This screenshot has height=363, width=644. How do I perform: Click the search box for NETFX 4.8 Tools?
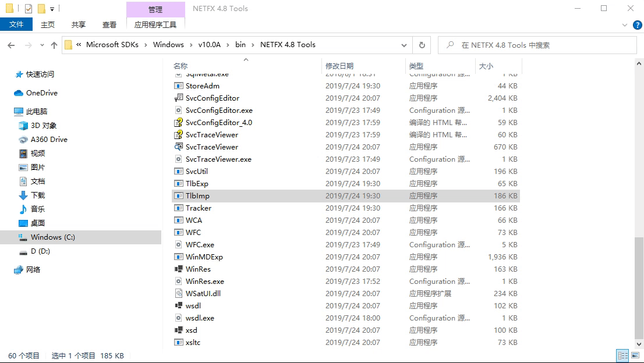coord(537,45)
